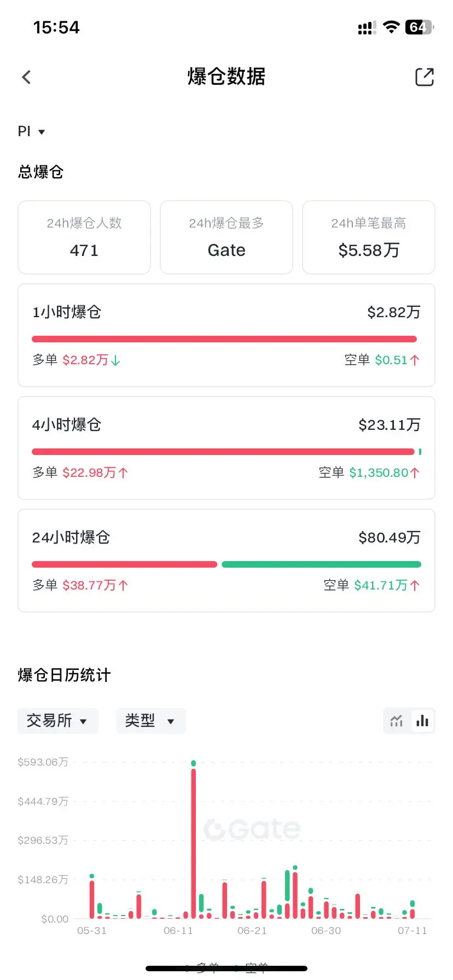453x980 pixels.
Task: Tap the 24h爆仓人数 471 card
Action: pyautogui.click(x=84, y=237)
